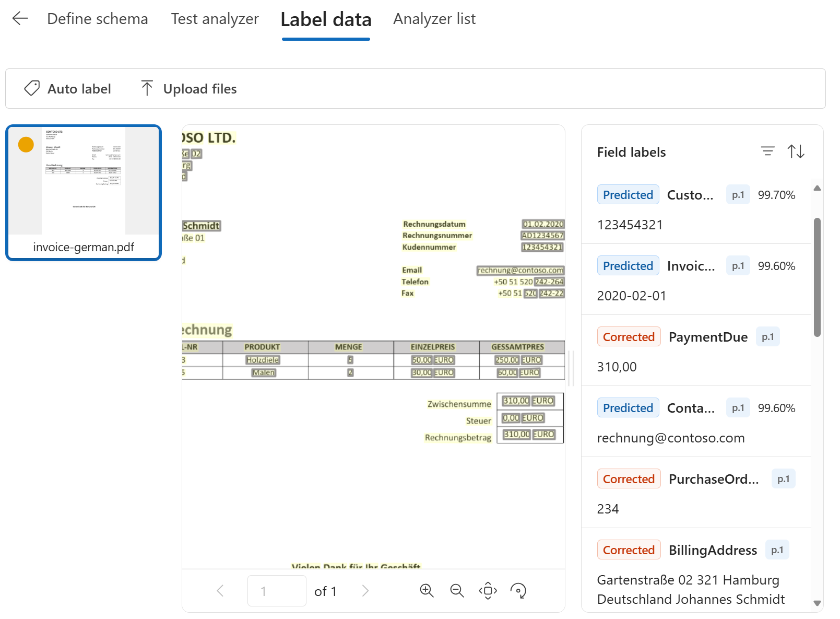Screen dimensions: 840x619
Task: Click the page number input field
Action: [x=277, y=591]
